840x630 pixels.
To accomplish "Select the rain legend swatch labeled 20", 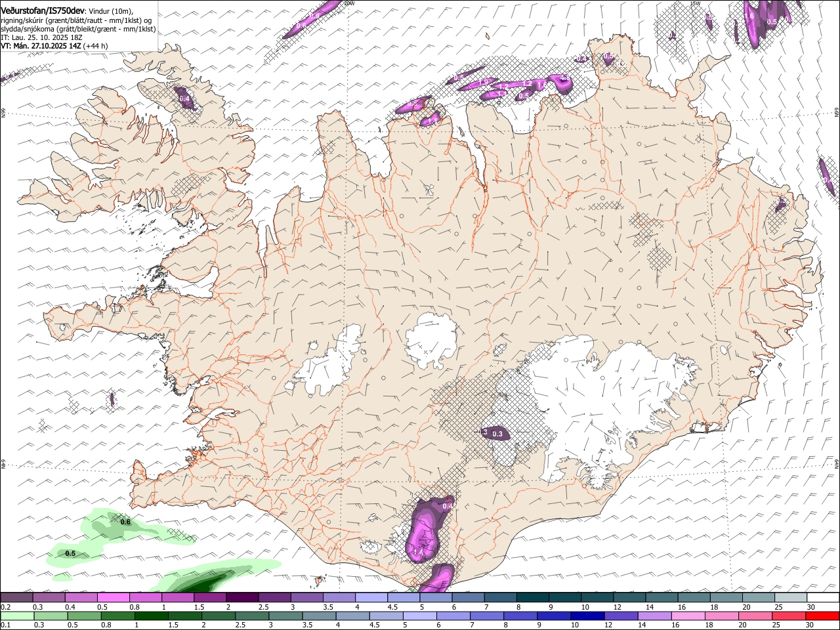I will tap(756, 616).
